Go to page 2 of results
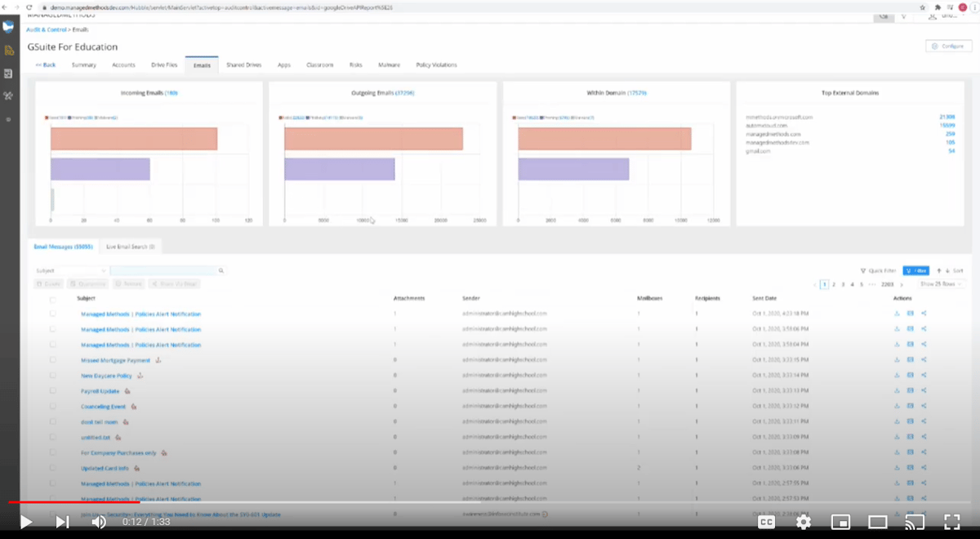 click(x=833, y=284)
